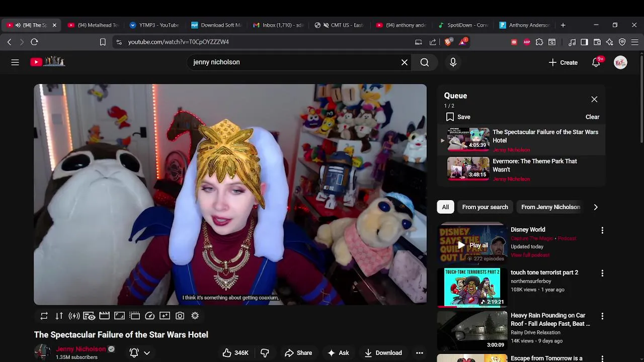Open the ABP Adblock Plus extension

coord(527,42)
